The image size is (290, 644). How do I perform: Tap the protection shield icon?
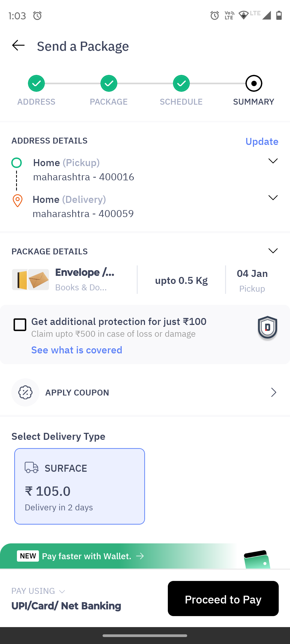pyautogui.click(x=267, y=328)
